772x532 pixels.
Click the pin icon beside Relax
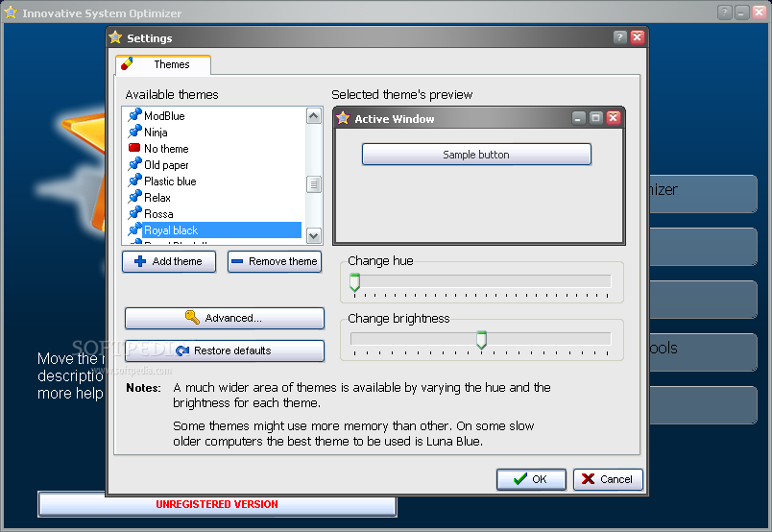pos(134,197)
